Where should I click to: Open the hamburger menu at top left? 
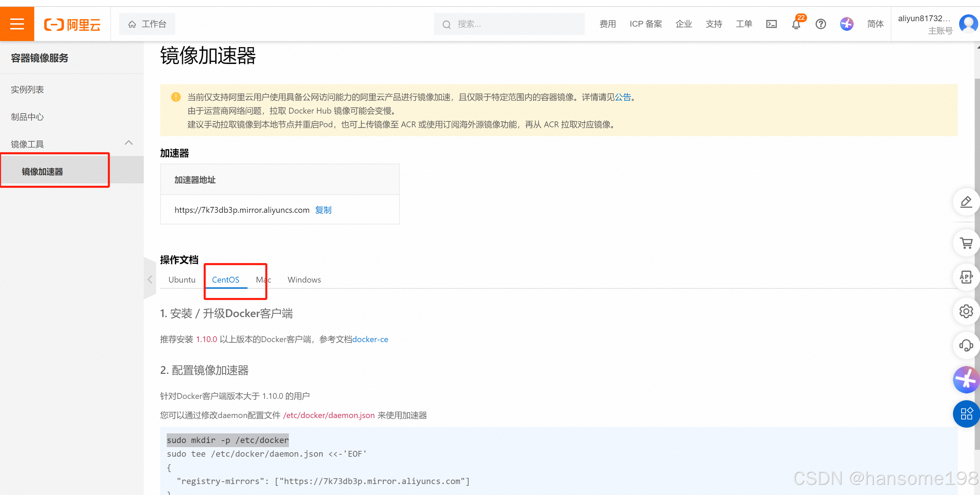(x=17, y=24)
